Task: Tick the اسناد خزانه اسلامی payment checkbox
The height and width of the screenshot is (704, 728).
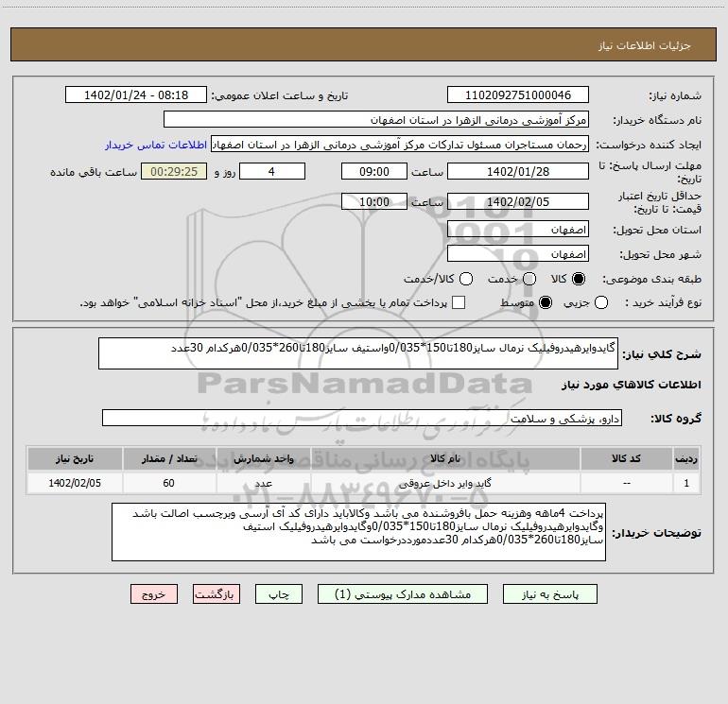Action: (x=459, y=302)
